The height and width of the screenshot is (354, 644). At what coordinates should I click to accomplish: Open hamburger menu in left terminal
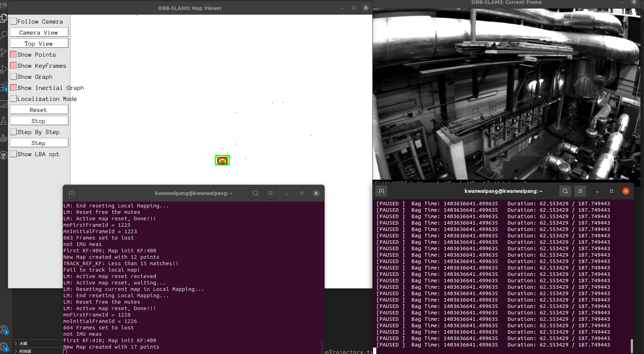[x=271, y=193]
